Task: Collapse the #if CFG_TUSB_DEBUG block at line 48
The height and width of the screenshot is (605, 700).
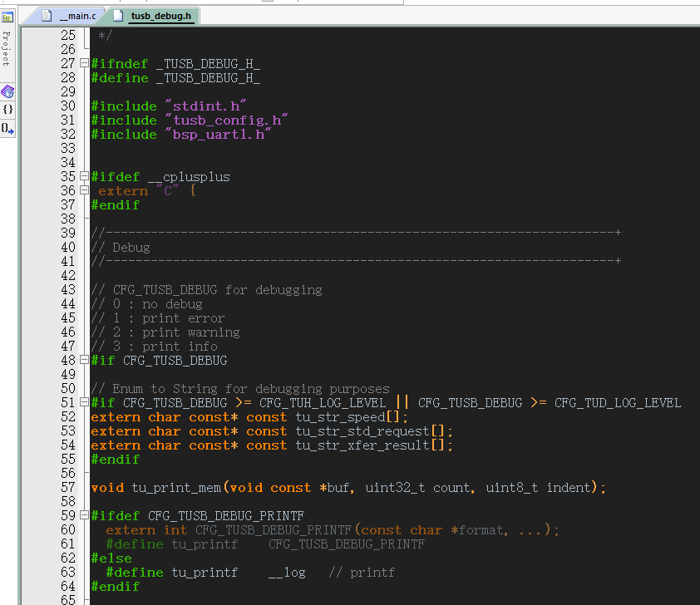Action: [84, 359]
